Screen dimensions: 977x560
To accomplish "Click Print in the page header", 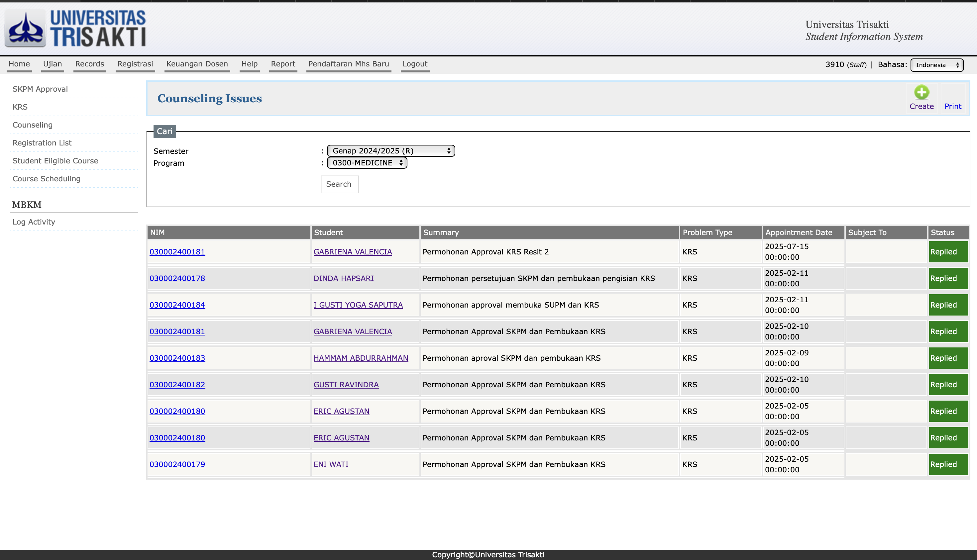I will coord(952,106).
